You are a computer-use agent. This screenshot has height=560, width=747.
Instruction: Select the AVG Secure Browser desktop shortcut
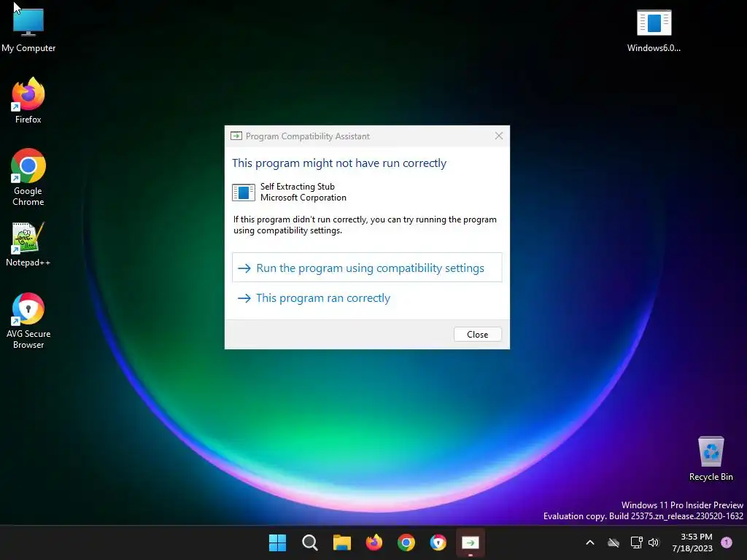point(28,321)
